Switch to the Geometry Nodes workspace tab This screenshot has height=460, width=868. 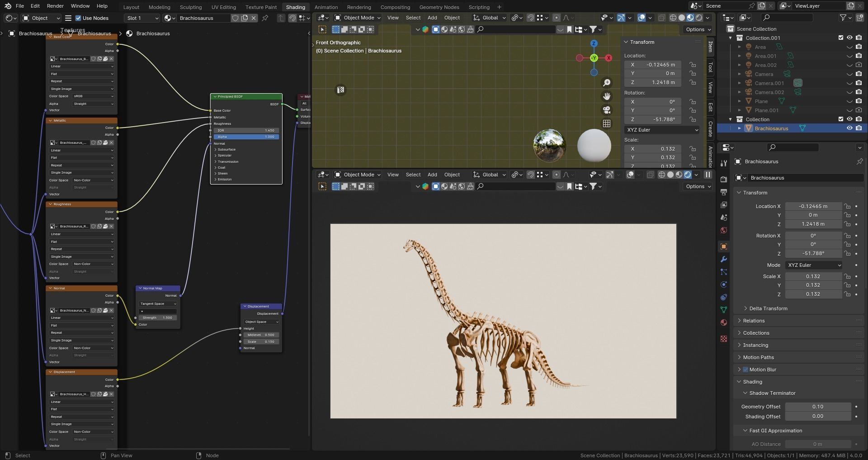[439, 7]
